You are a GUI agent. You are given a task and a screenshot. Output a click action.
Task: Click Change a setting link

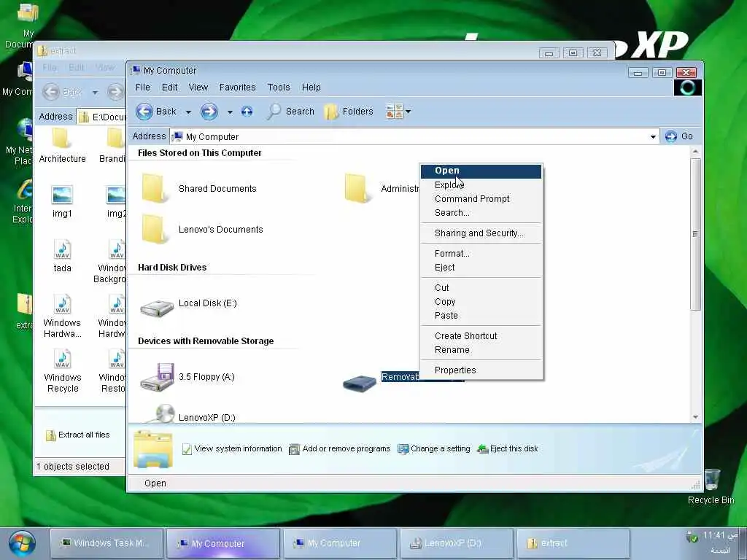click(434, 449)
